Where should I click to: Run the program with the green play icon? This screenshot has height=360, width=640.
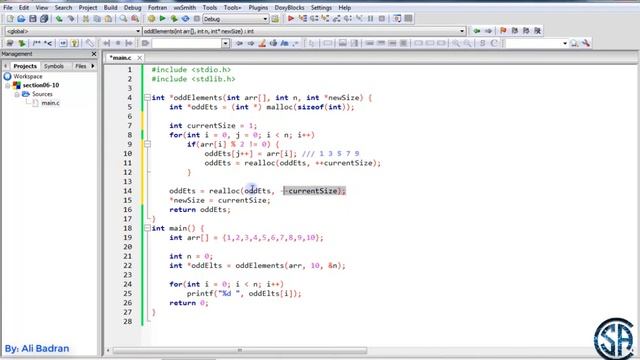[162, 19]
